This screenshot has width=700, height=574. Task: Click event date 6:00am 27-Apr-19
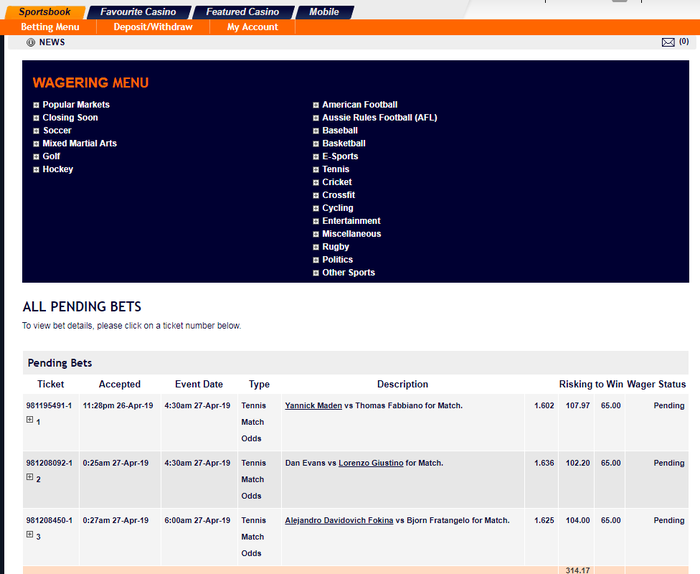[197, 520]
